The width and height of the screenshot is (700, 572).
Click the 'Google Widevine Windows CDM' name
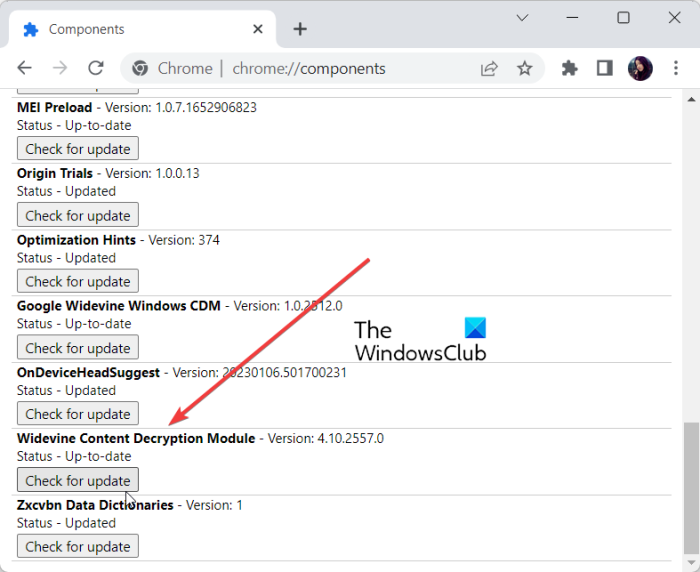point(119,306)
